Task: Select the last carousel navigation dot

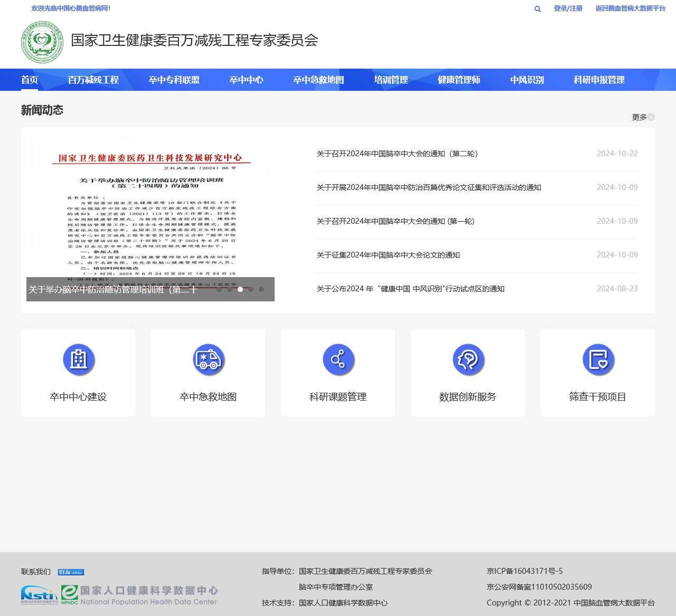Action: click(x=261, y=289)
